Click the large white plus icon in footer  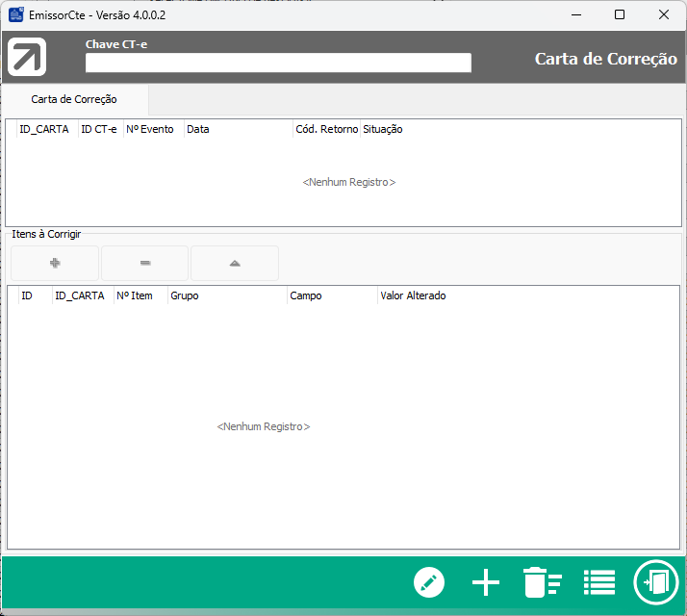[486, 582]
